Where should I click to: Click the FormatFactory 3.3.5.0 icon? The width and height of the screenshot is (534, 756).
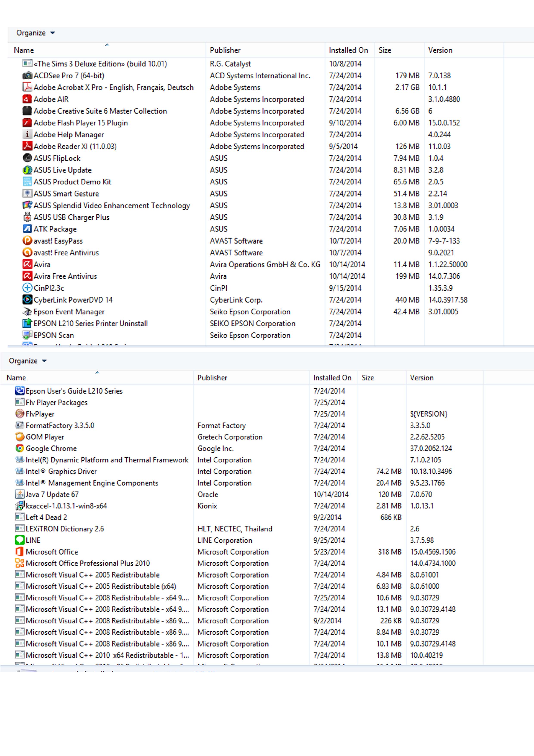coord(20,425)
